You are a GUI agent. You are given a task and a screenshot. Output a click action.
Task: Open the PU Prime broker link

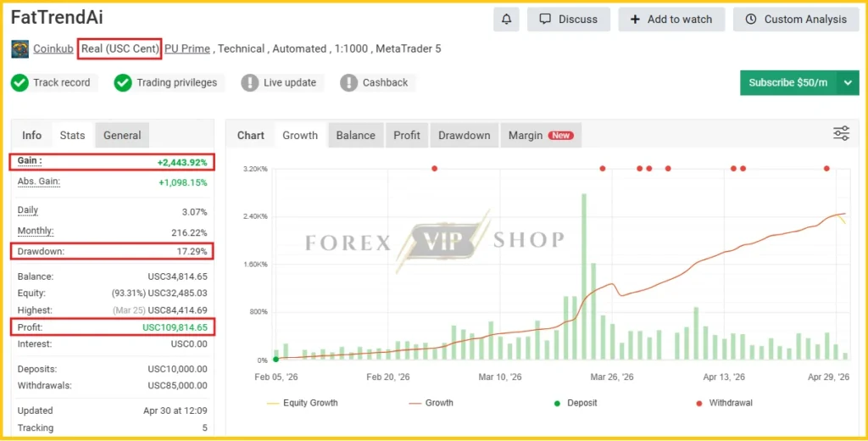pos(187,48)
